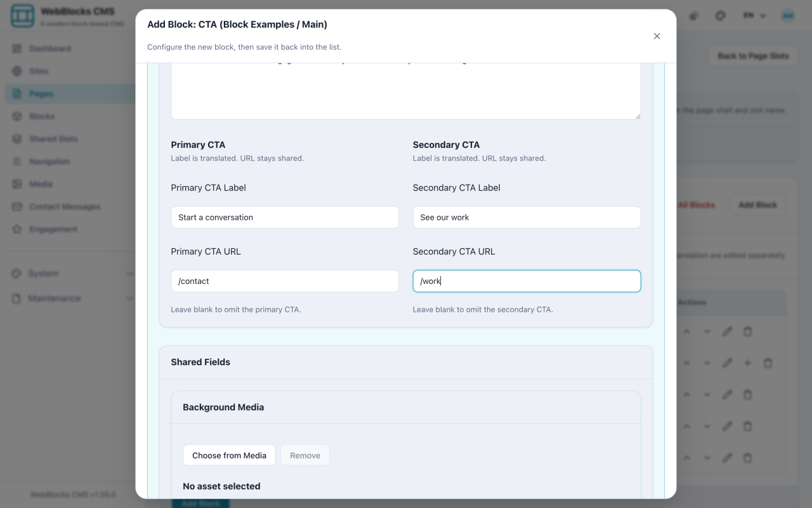812x508 pixels.
Task: Click the move-up arrow in the last Actions row
Action: [x=686, y=457]
